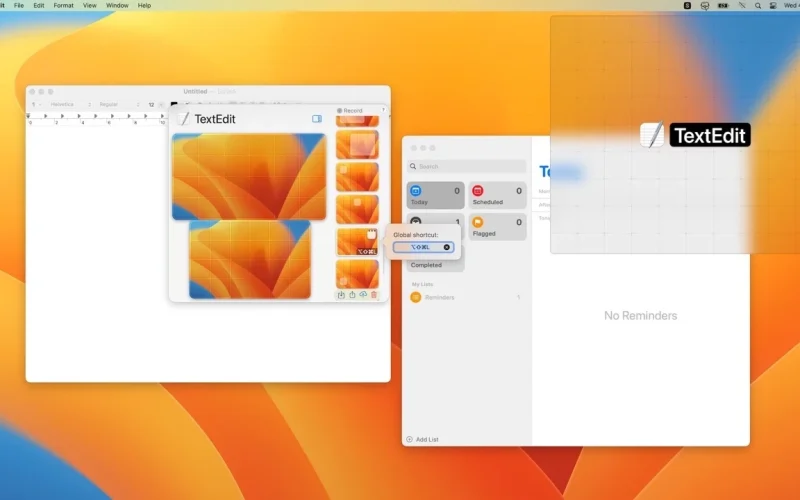This screenshot has height=500, width=800.
Task: Open the paragraph style dropdown in TextEdit
Action: pos(35,105)
